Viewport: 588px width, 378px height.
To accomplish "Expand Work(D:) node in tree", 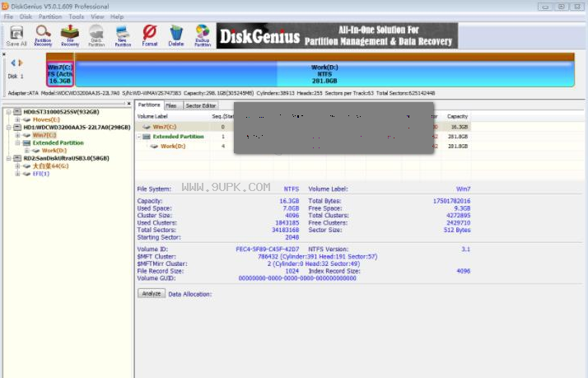I will [26, 151].
